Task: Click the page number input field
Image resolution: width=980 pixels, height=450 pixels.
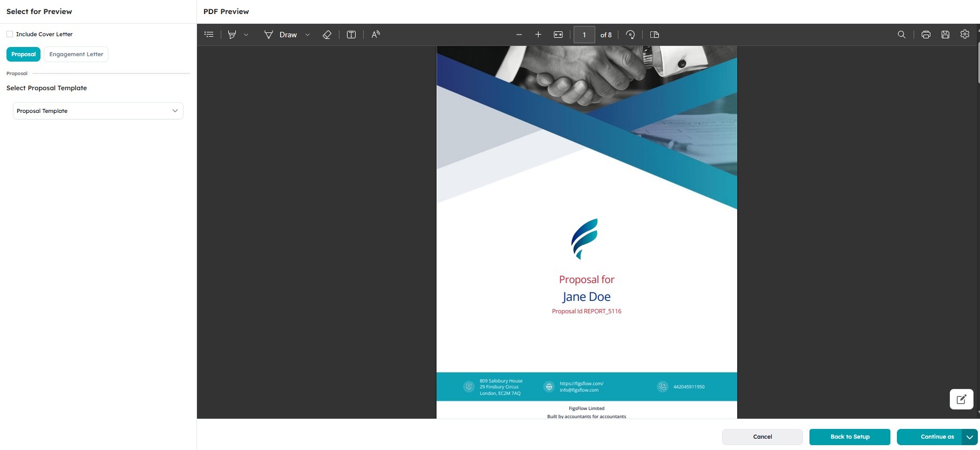Action: (584, 35)
